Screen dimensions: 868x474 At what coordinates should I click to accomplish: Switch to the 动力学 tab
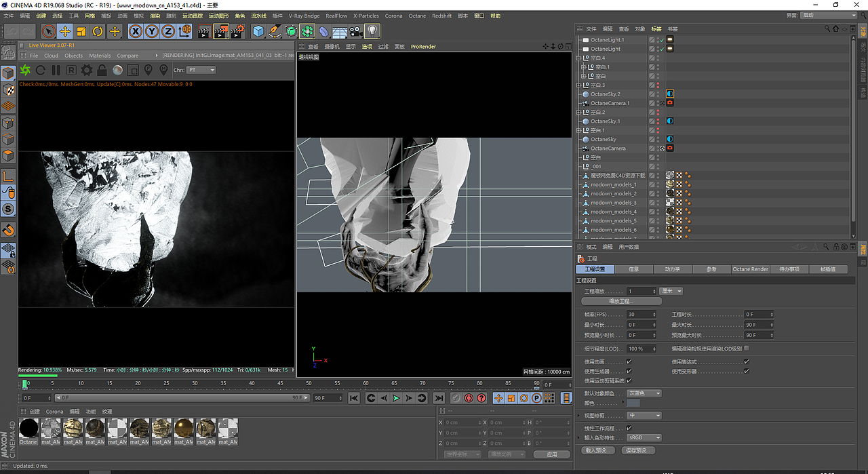pos(672,269)
